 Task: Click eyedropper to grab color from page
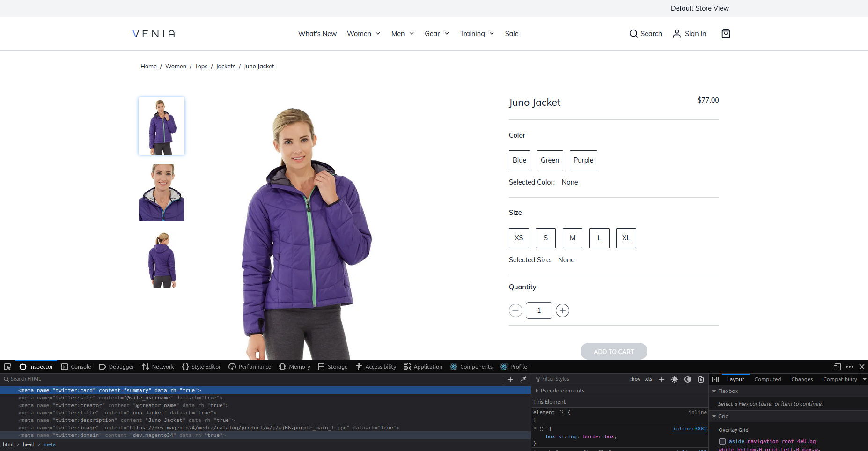(523, 379)
